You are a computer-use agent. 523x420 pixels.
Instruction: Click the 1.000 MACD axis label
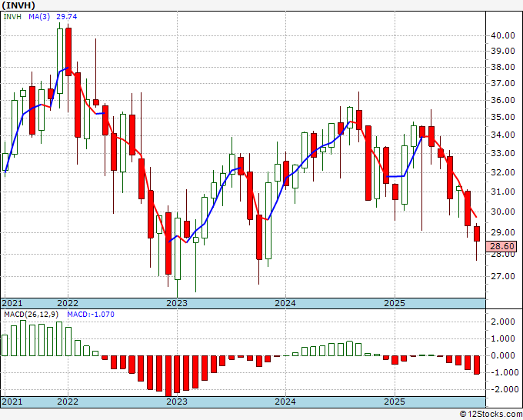[x=503, y=338]
